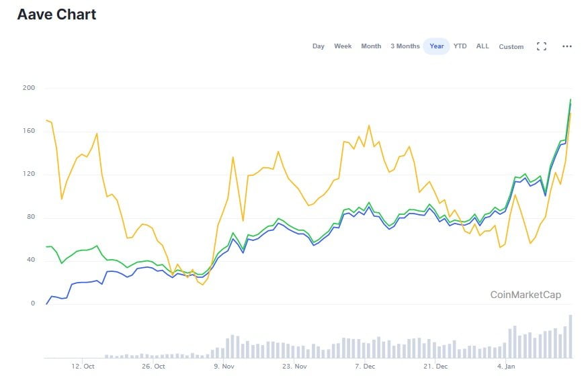Image resolution: width=588 pixels, height=384 pixels.
Task: Choose the 3 Months range
Action: (x=405, y=46)
